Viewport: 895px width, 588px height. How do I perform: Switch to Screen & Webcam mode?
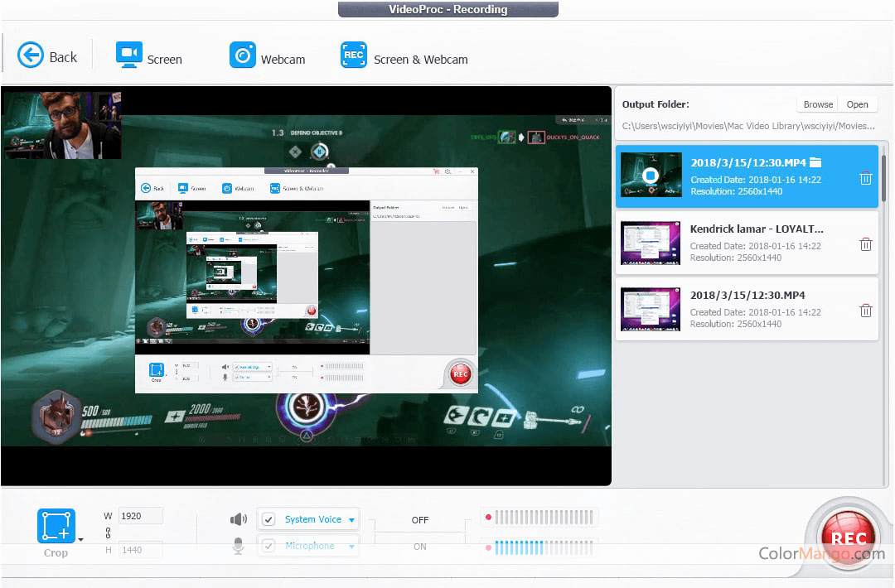[x=404, y=56]
